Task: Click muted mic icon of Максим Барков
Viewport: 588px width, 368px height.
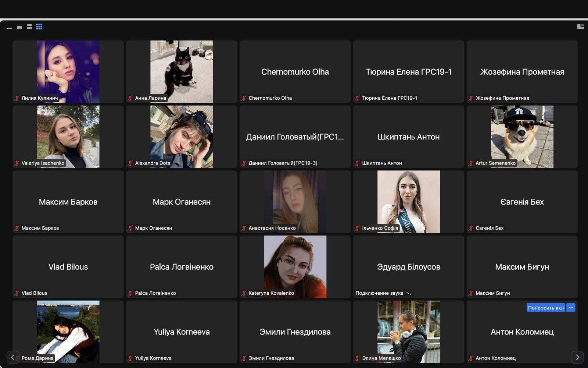Action: pyautogui.click(x=17, y=228)
